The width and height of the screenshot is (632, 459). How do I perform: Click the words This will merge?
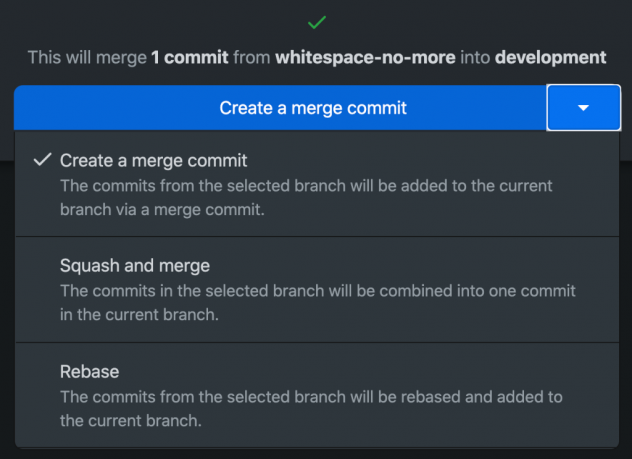pos(87,57)
